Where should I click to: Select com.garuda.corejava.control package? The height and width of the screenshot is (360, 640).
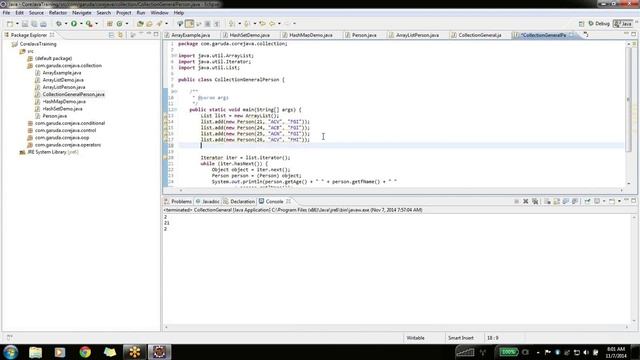[x=65, y=130]
